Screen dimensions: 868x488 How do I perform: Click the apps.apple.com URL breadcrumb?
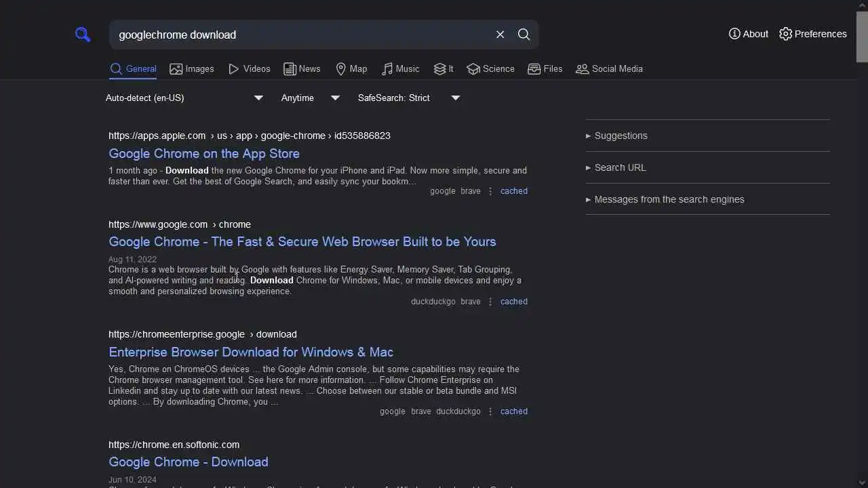click(250, 136)
